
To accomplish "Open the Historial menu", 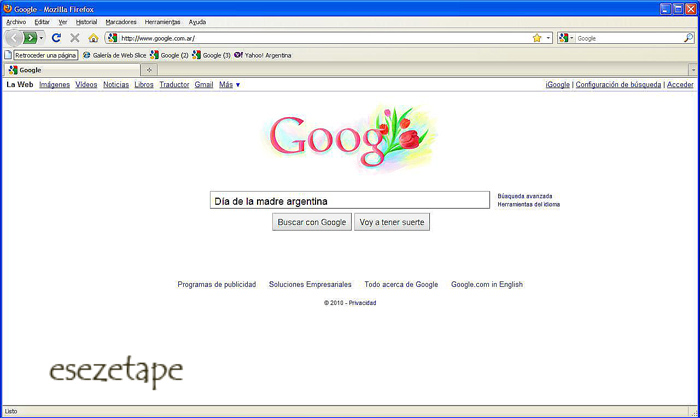I will coord(86,22).
